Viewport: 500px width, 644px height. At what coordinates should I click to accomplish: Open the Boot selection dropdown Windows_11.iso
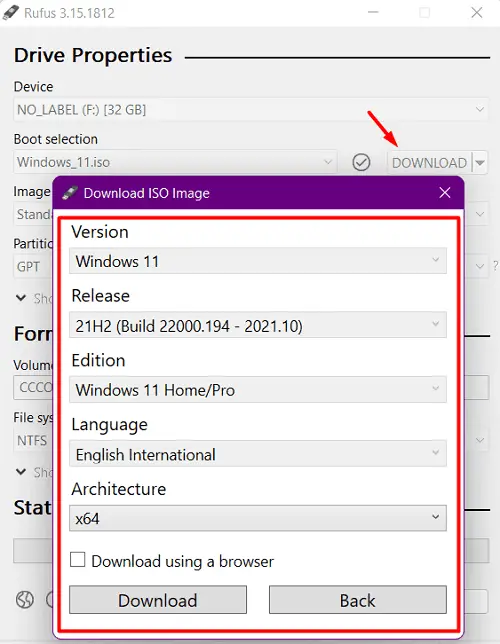[x=175, y=162]
